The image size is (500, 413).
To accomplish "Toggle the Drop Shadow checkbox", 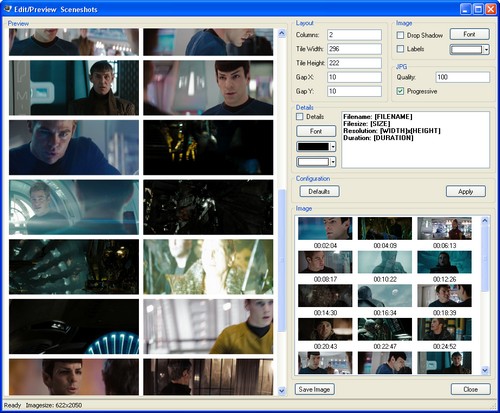I will 400,35.
